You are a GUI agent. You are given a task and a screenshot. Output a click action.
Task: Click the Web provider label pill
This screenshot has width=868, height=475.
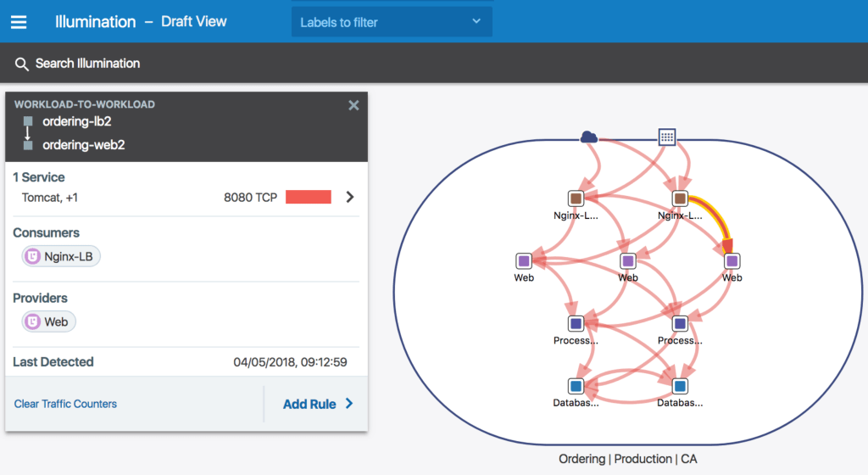pyautogui.click(x=48, y=321)
